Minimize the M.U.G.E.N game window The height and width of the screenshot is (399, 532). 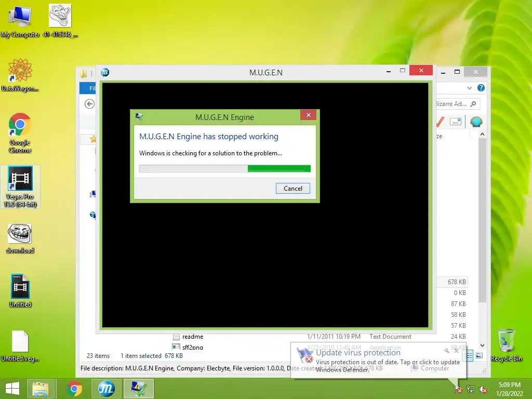pos(389,71)
